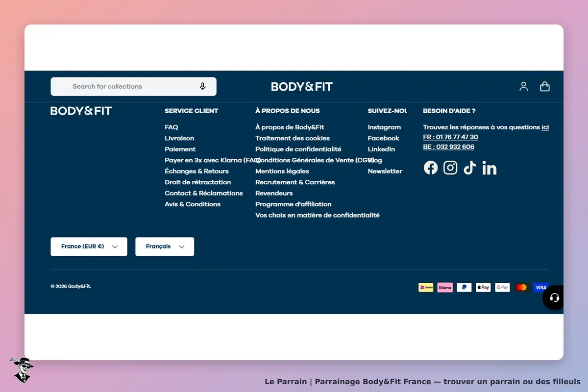
Task: Open Traitement des cookies link
Action: [x=293, y=138]
